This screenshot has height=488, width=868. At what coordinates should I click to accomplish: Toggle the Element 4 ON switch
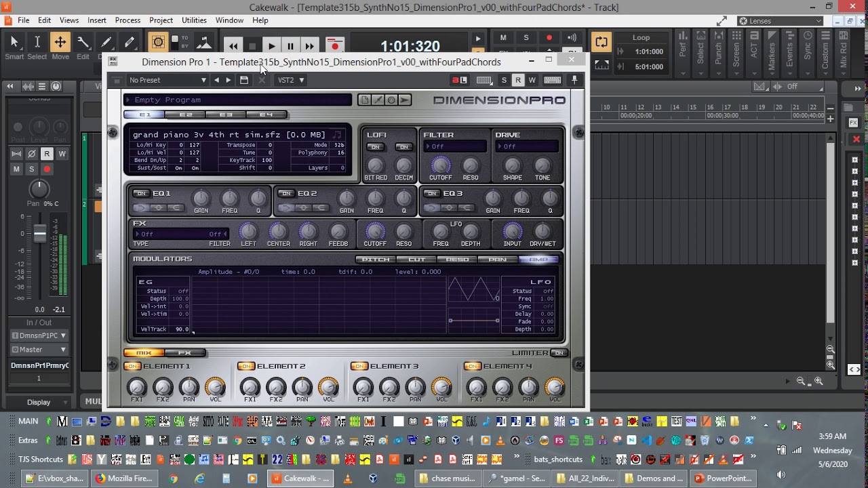pos(473,367)
